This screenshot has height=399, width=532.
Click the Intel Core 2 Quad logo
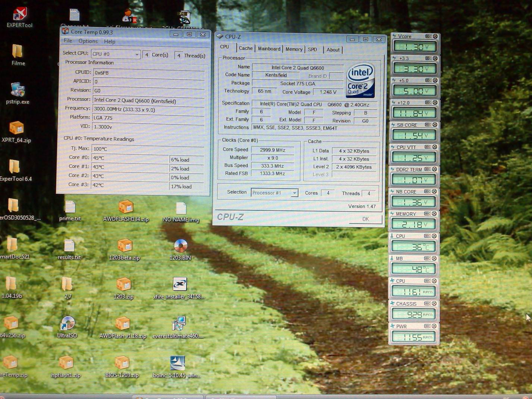click(x=360, y=81)
